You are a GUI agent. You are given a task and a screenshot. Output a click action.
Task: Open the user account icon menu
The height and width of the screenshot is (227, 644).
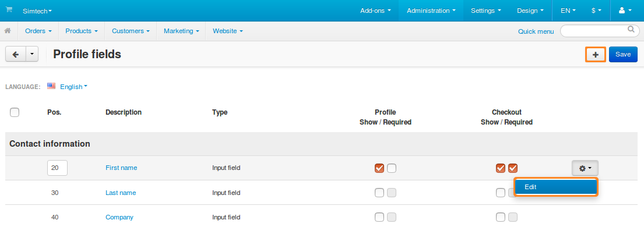(x=625, y=10)
